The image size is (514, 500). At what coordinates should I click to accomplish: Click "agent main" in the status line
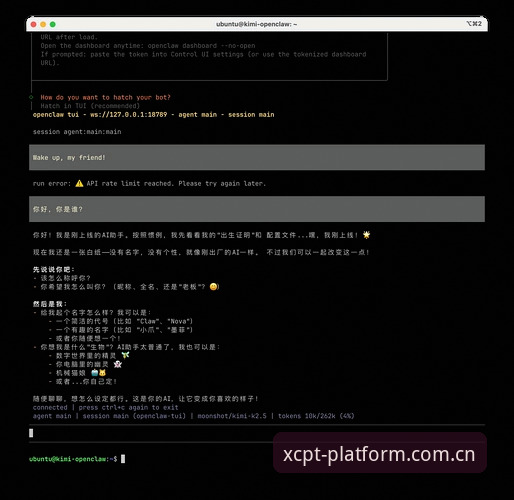click(52, 416)
